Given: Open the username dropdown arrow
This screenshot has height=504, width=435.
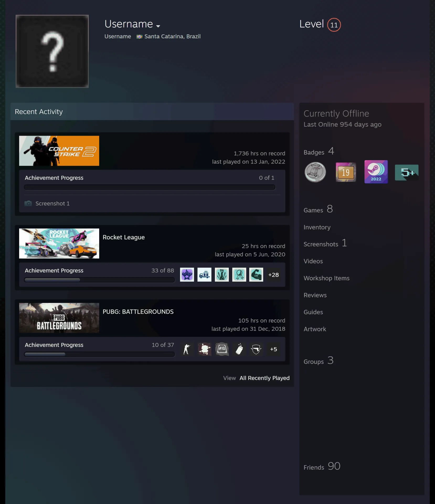Looking at the screenshot, I should tap(158, 26).
